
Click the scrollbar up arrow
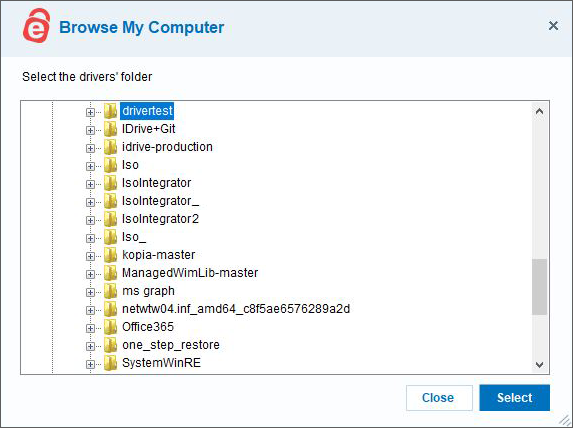[x=539, y=111]
